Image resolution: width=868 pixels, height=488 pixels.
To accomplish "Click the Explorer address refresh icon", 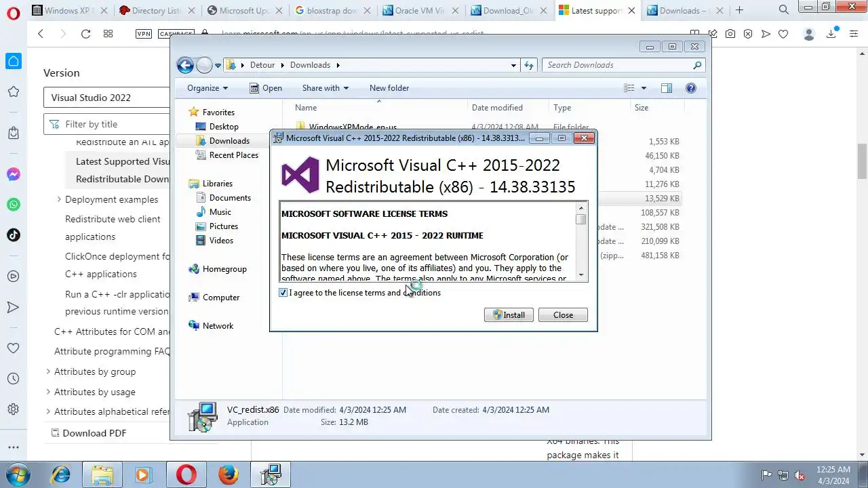I will pos(530,65).
